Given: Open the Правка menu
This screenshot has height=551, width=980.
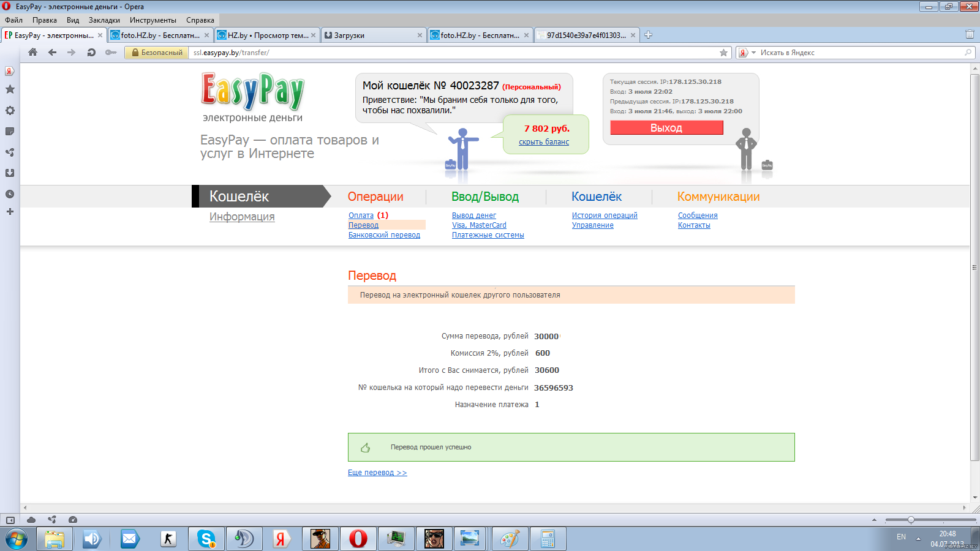Looking at the screenshot, I should click(45, 20).
